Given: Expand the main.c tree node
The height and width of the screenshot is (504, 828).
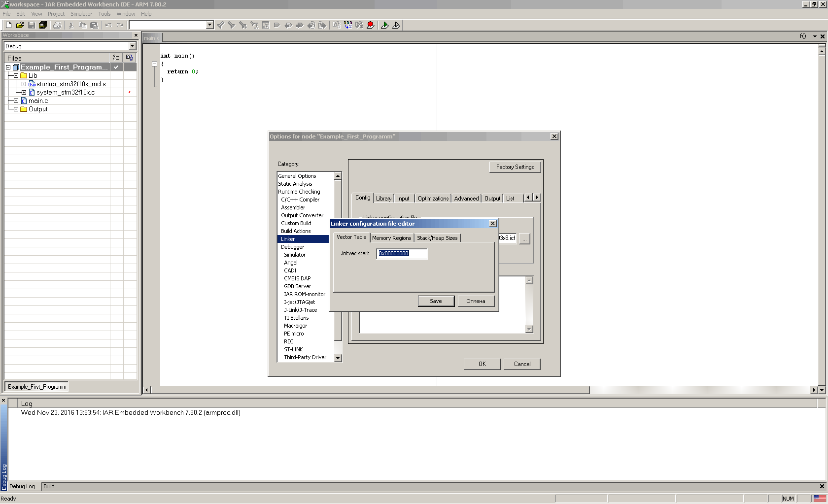Looking at the screenshot, I should pos(16,101).
